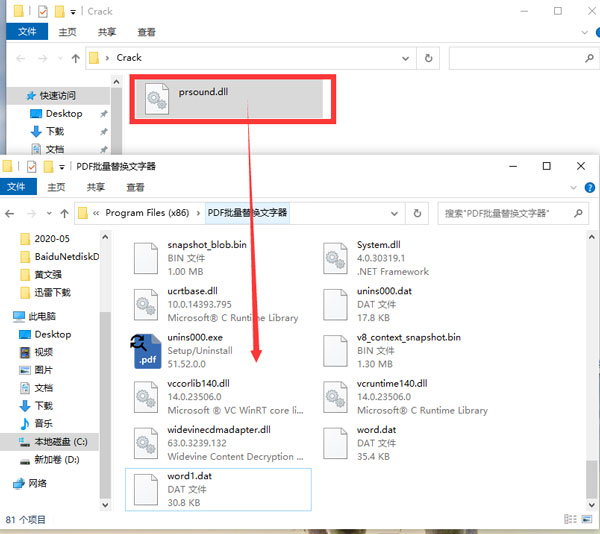Image resolution: width=600 pixels, height=534 pixels.
Task: Click help icon in PDF window ribbon
Action: 590,187
